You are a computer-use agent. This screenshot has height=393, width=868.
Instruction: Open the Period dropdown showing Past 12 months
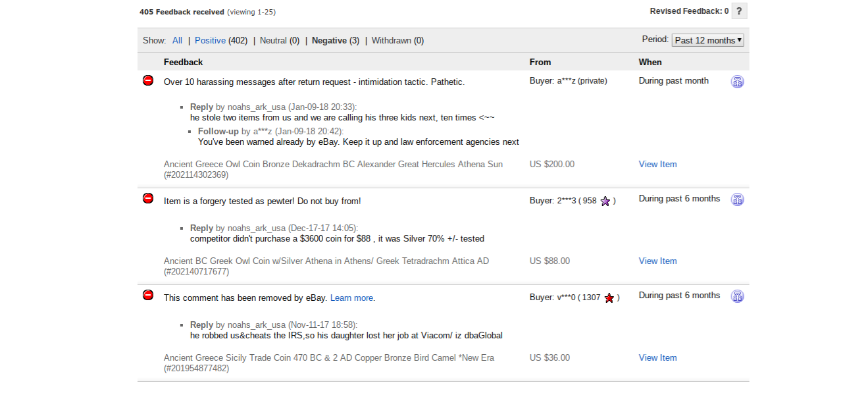coord(707,40)
